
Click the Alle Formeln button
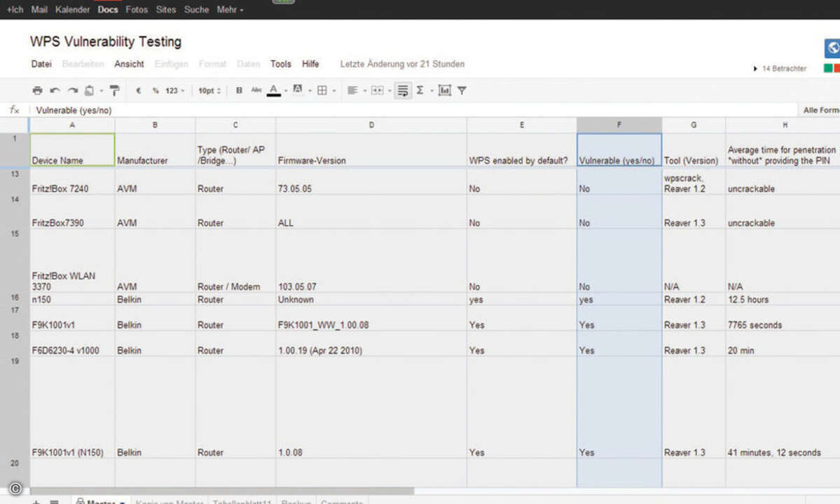tap(820, 111)
